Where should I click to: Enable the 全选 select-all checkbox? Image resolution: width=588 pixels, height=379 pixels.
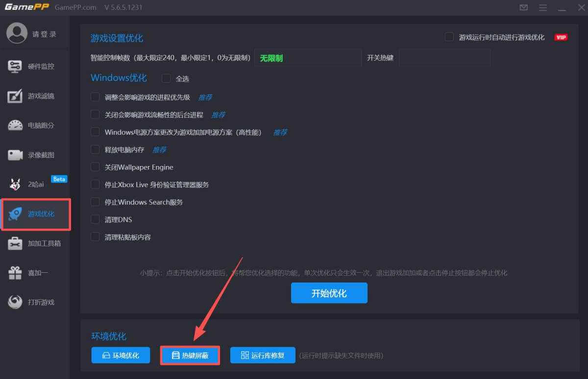tap(166, 78)
